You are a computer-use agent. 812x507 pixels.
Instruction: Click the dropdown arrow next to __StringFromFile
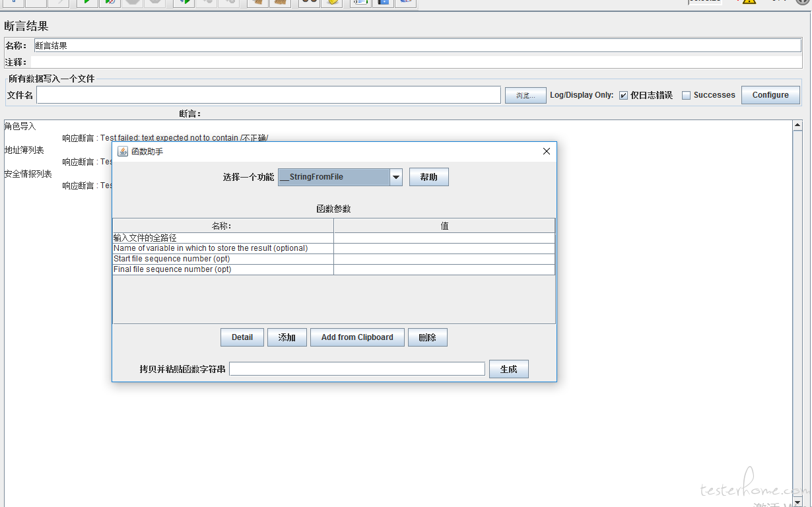[x=396, y=177]
